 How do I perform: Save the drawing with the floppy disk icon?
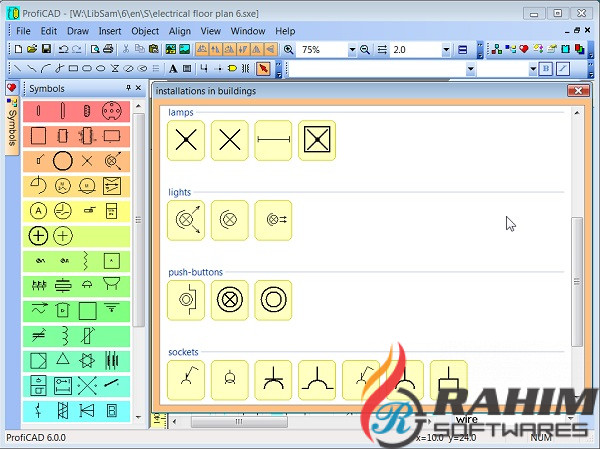(46, 49)
